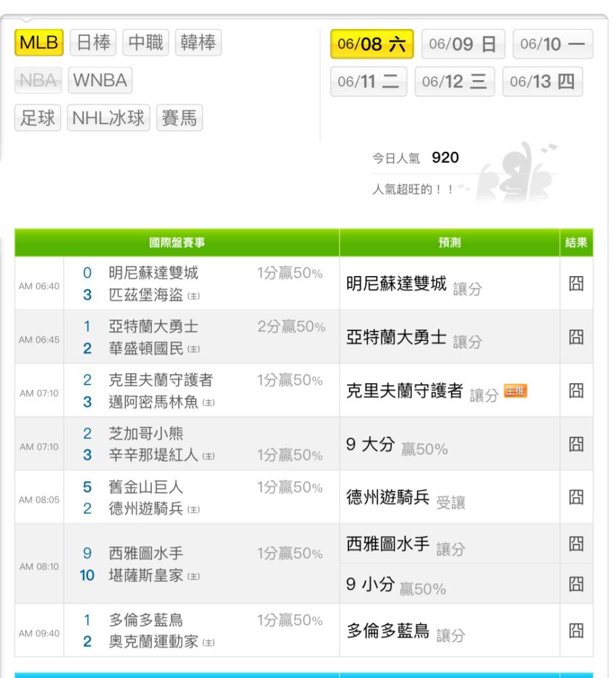The height and width of the screenshot is (678, 616).
Task: Click team name 西雅圖水手 in matchup column
Action: point(146,553)
